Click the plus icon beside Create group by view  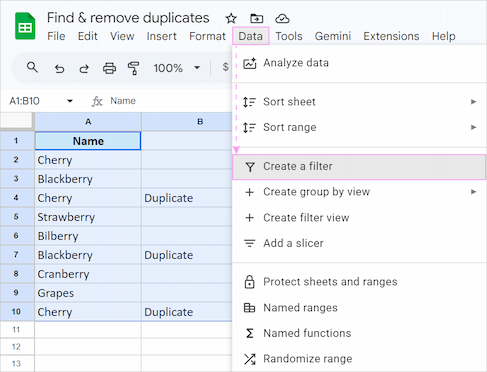click(x=250, y=192)
